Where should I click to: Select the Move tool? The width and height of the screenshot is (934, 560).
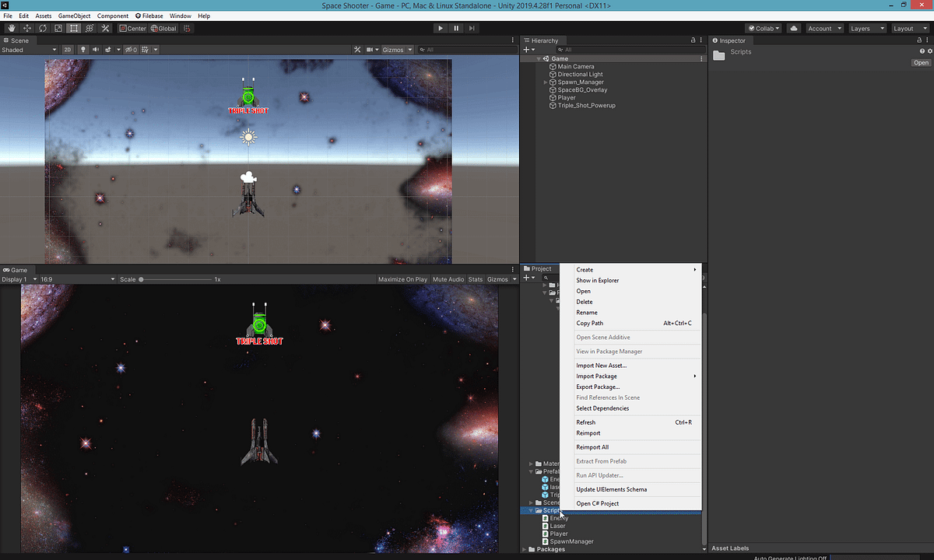coord(26,28)
